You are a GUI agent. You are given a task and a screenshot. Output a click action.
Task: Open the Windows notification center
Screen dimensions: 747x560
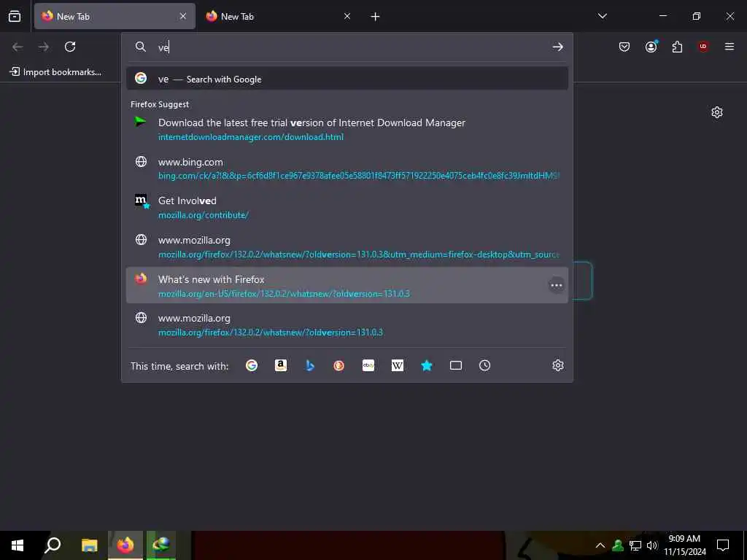723,545
